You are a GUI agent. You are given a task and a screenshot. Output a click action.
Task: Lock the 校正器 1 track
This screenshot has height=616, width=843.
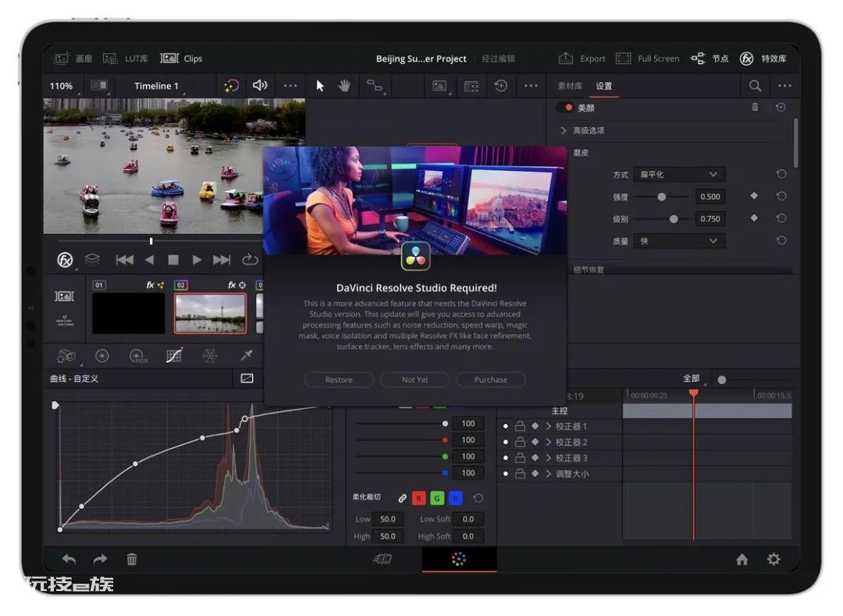coord(520,426)
